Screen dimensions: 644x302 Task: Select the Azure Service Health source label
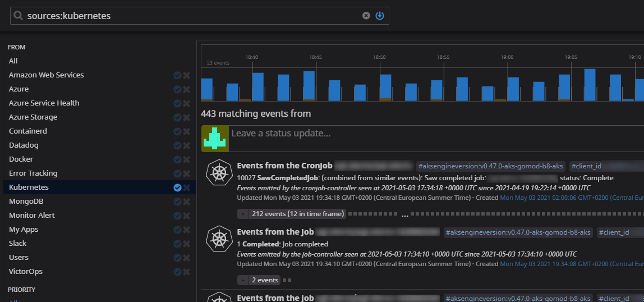(44, 103)
